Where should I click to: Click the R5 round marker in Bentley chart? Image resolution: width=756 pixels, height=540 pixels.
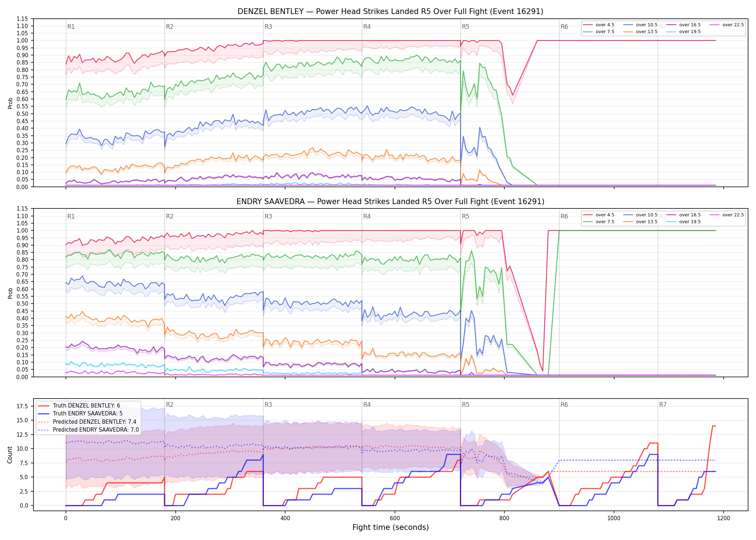pyautogui.click(x=465, y=27)
